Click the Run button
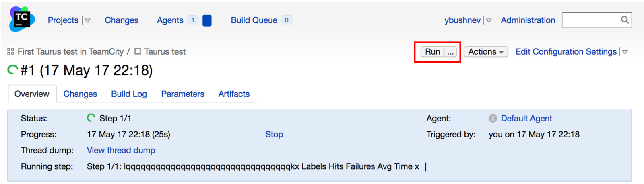 tap(433, 52)
